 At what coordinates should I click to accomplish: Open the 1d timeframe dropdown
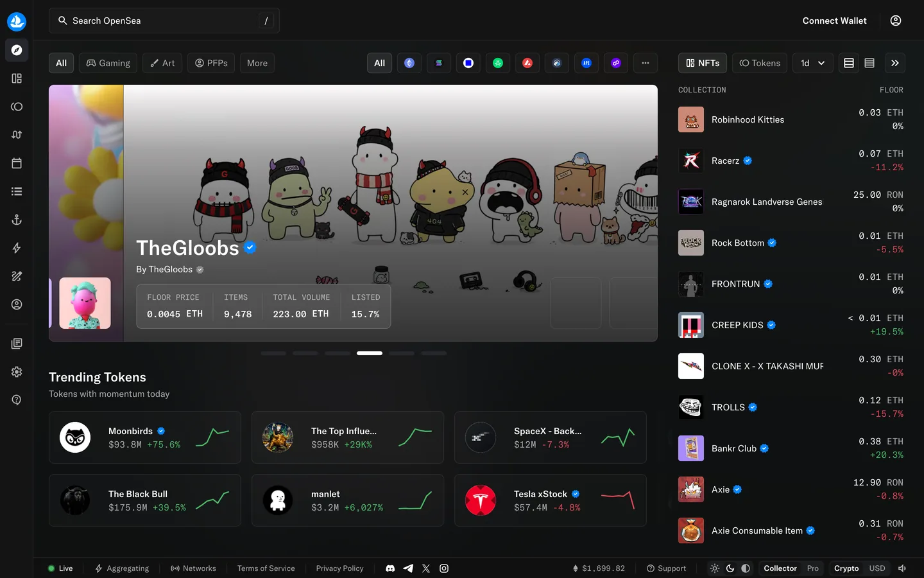pos(813,63)
